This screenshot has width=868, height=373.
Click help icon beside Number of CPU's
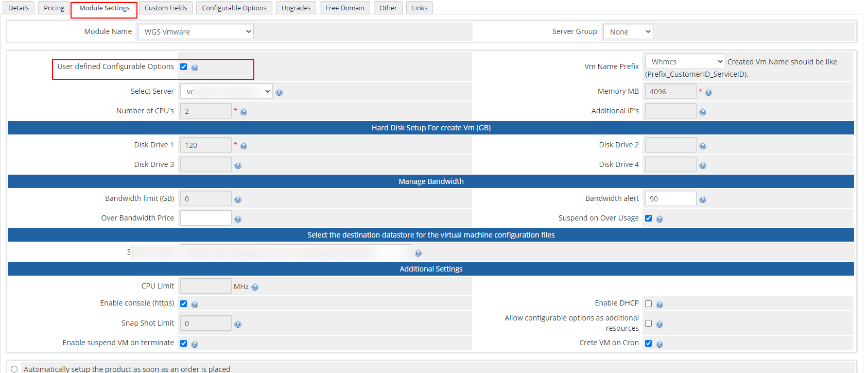(x=244, y=112)
